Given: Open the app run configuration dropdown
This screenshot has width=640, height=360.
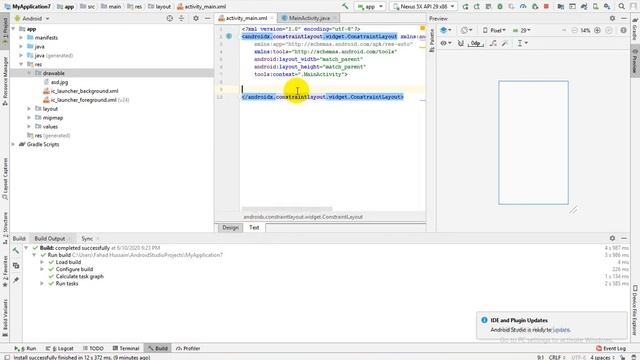Looking at the screenshot, I should pyautogui.click(x=370, y=7).
